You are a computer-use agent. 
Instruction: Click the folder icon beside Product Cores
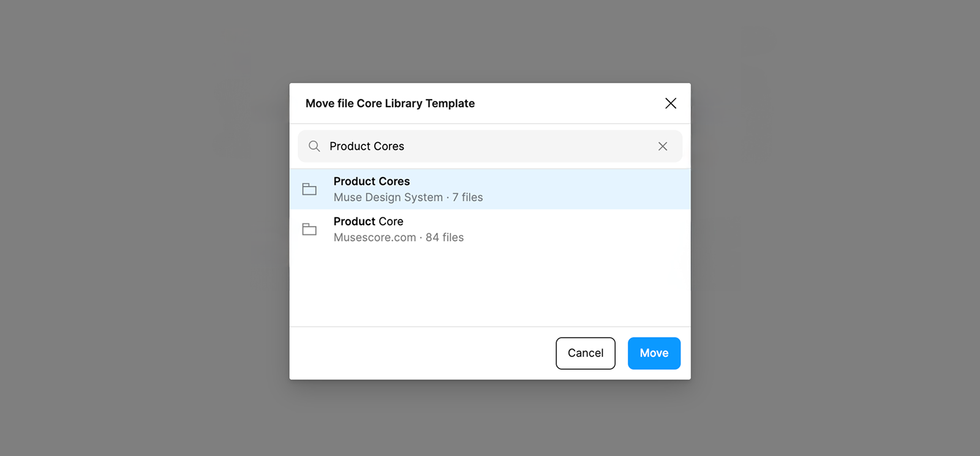pos(310,189)
